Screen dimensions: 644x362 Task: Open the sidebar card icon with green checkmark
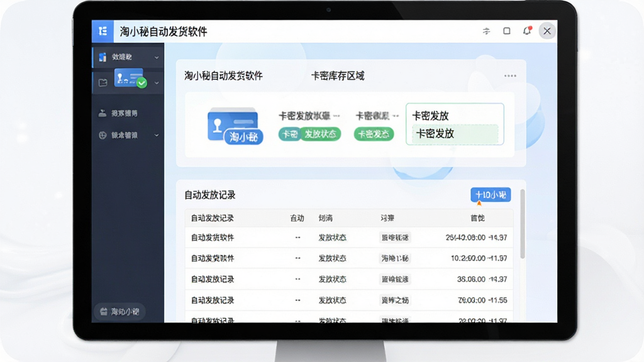click(130, 78)
